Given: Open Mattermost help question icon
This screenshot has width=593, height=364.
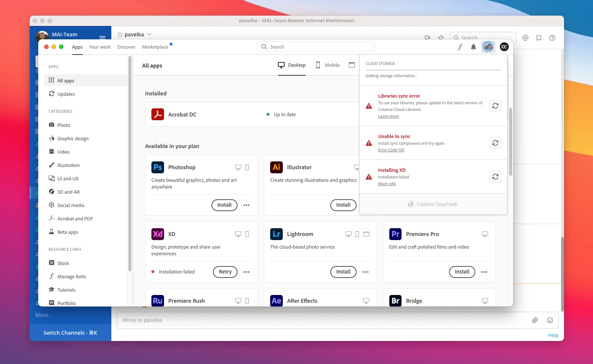Looking at the screenshot, I should (552, 38).
